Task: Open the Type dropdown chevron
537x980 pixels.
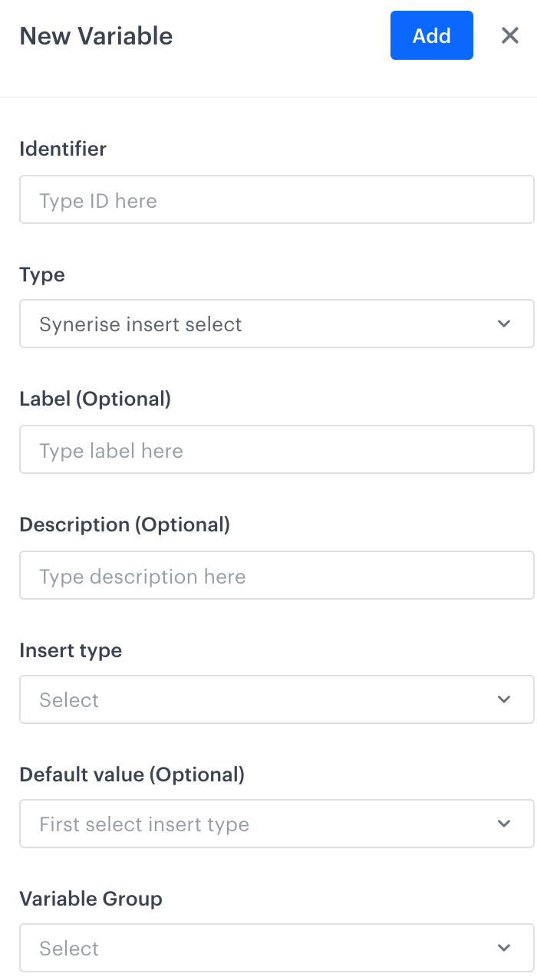Action: 504,324
